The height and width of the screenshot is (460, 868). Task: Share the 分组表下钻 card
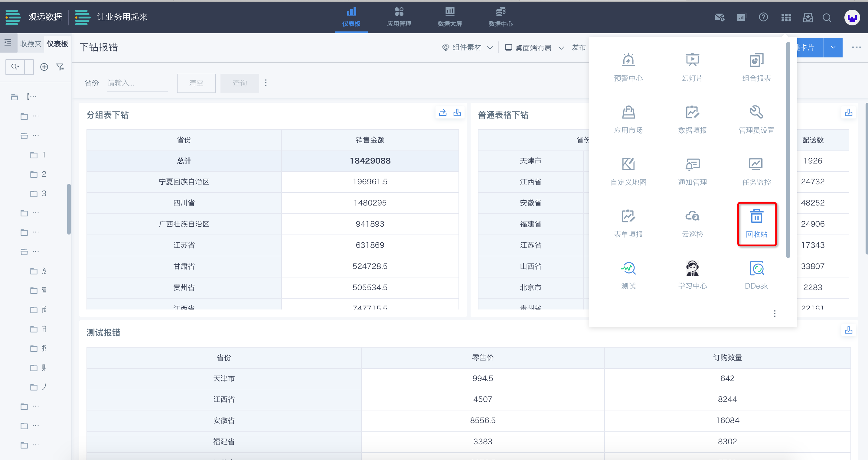[x=442, y=112]
